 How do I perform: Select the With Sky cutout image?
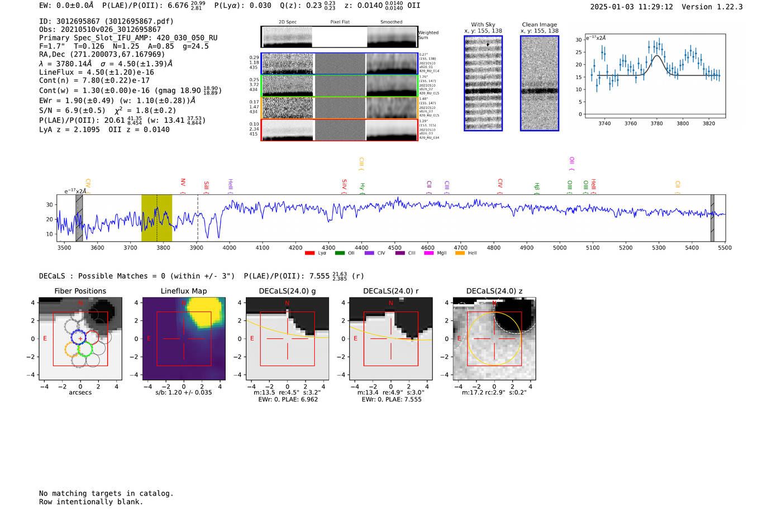[483, 83]
